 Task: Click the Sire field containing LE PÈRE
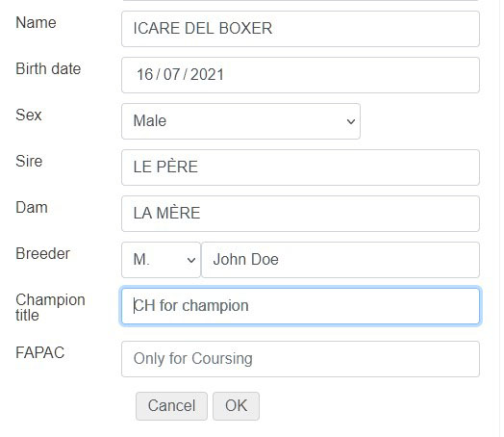click(300, 167)
